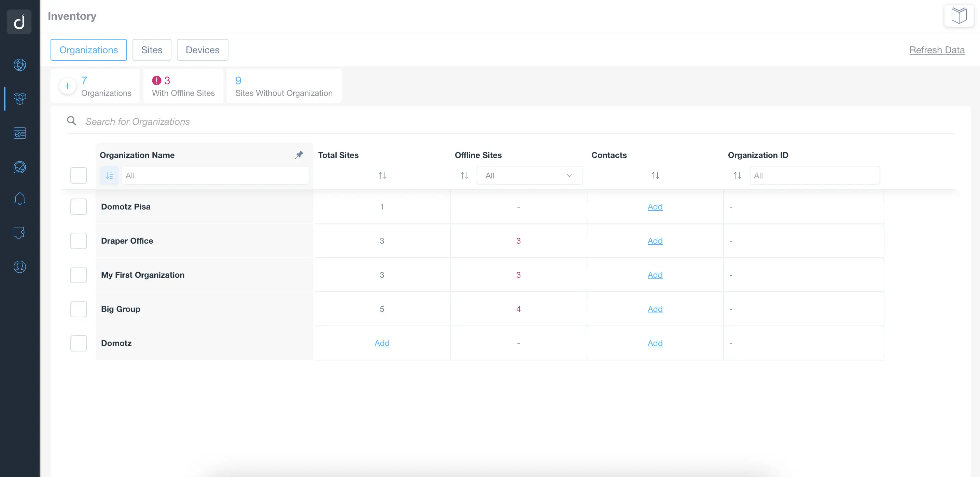Image resolution: width=980 pixels, height=477 pixels.
Task: Open the Inventory cubes sidebar icon
Action: tap(20, 99)
